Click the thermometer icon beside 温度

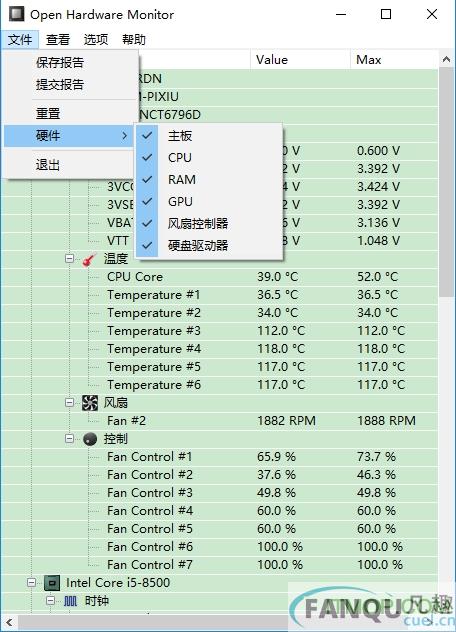[x=90, y=259]
